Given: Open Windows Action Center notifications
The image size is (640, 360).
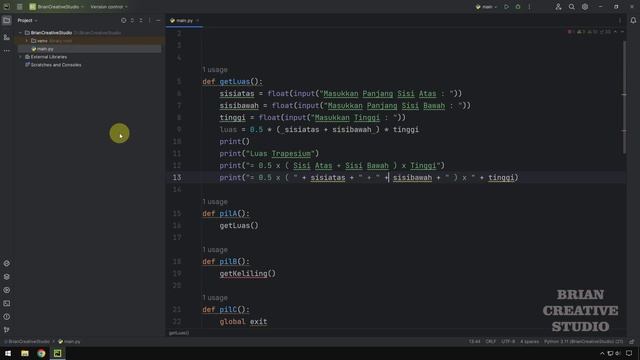Looking at the screenshot, I should coord(629,353).
